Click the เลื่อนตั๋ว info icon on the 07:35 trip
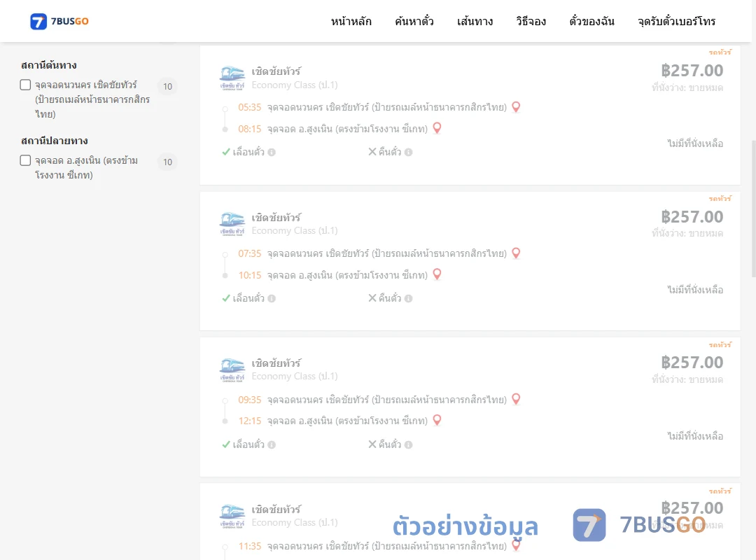The width and height of the screenshot is (756, 560). point(272,298)
